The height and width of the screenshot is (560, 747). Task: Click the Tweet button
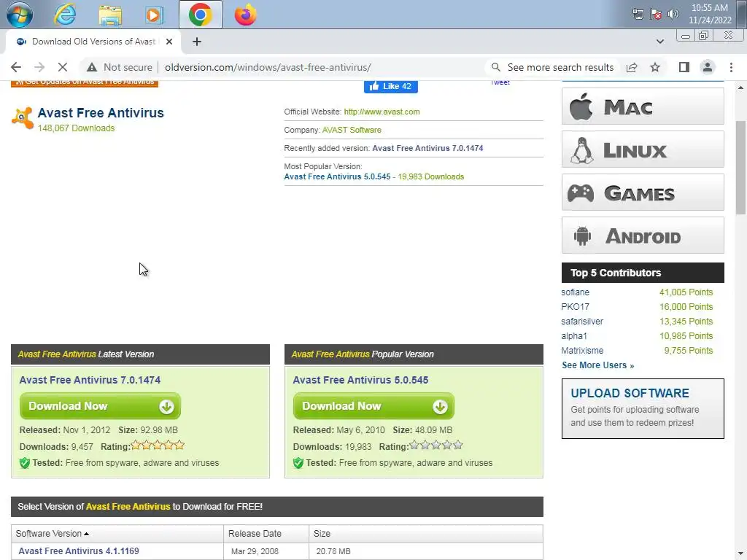click(500, 83)
